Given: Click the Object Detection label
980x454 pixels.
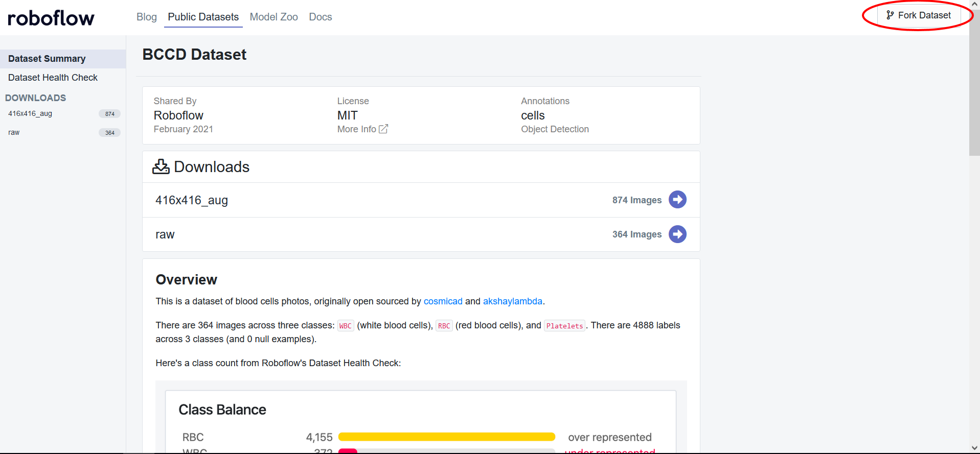Looking at the screenshot, I should (555, 129).
